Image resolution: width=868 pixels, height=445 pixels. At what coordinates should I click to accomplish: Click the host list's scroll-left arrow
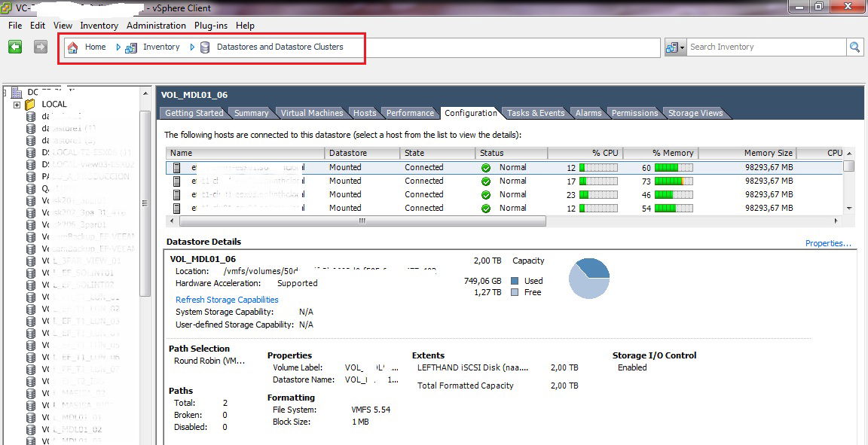(172, 221)
